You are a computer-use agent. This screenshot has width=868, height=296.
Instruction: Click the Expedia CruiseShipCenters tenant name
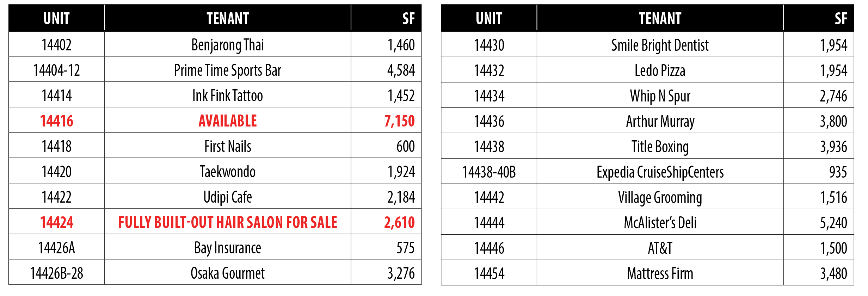click(x=660, y=172)
